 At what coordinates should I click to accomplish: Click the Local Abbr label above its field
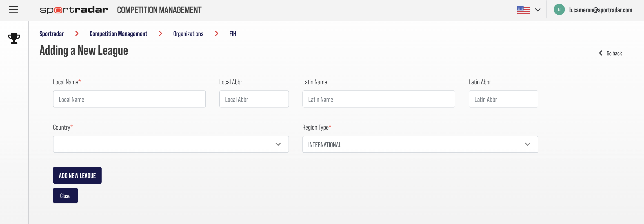(231, 82)
